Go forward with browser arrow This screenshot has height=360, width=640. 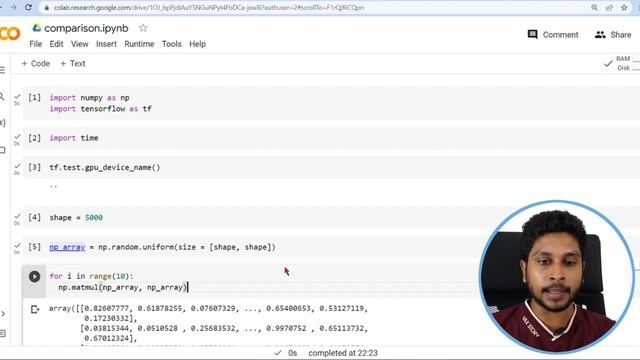(13, 7)
